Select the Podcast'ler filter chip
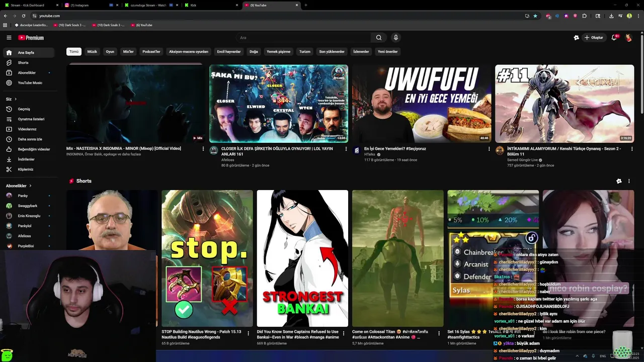 point(151,52)
